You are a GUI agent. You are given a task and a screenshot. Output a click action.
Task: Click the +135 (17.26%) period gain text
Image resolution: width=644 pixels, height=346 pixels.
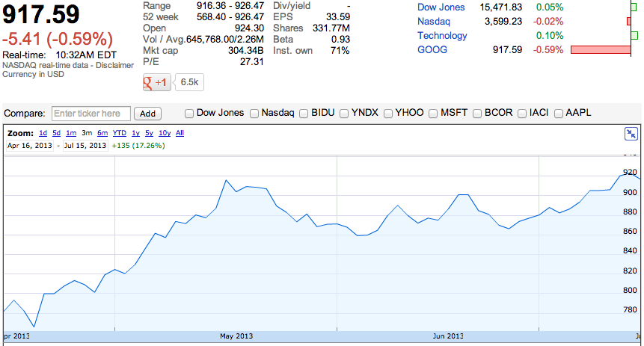138,146
